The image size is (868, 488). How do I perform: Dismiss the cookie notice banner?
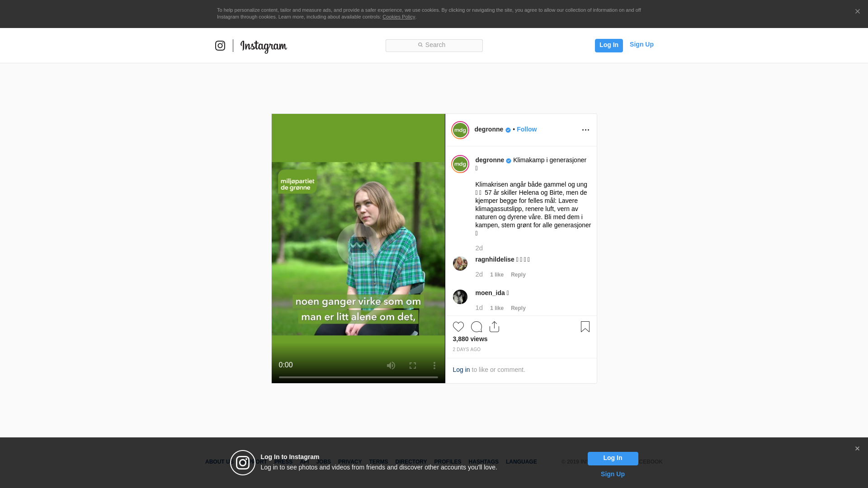(857, 11)
